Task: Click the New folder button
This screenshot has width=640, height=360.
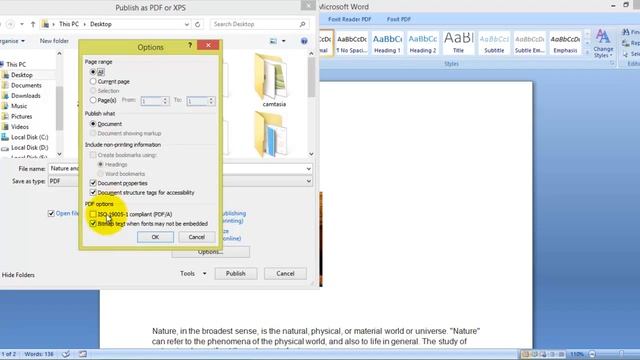Action: click(x=54, y=41)
